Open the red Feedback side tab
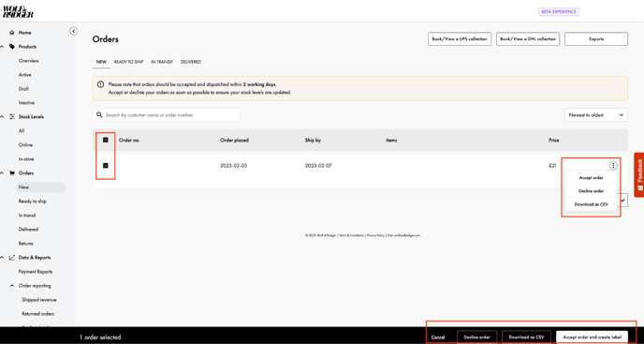Viewport: 644px width, 344px height. [x=639, y=175]
